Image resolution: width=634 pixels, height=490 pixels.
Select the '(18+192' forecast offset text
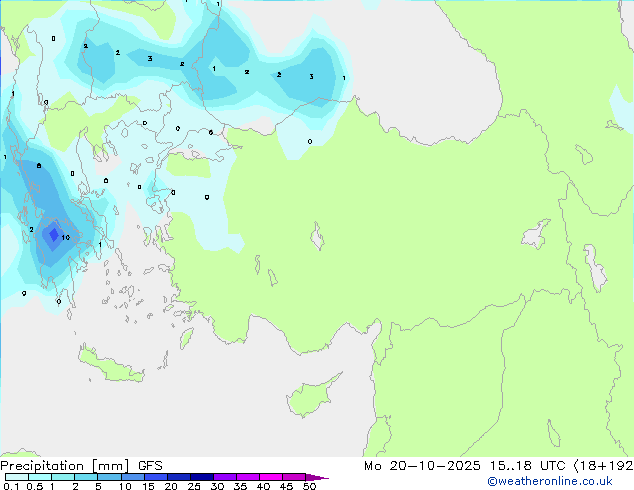point(604,466)
